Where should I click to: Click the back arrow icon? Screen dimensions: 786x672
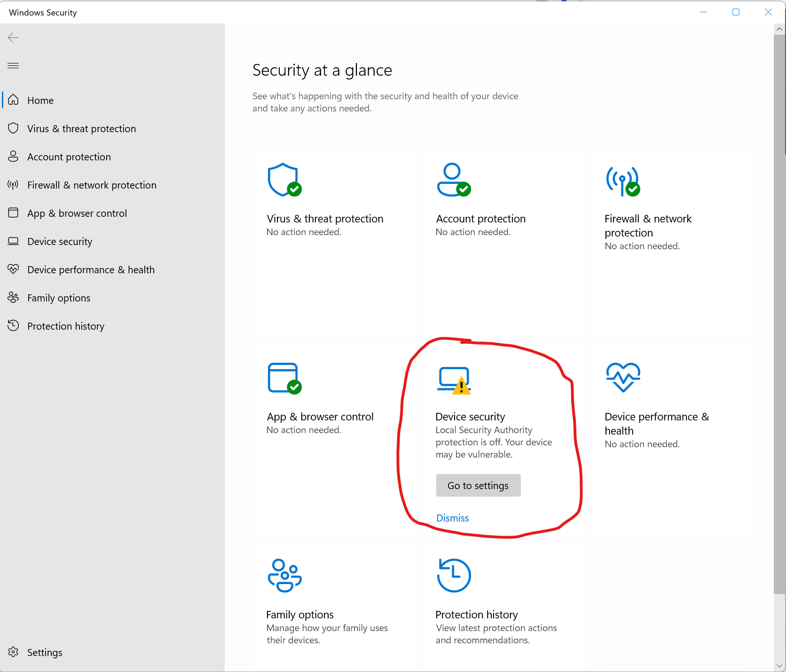13,38
